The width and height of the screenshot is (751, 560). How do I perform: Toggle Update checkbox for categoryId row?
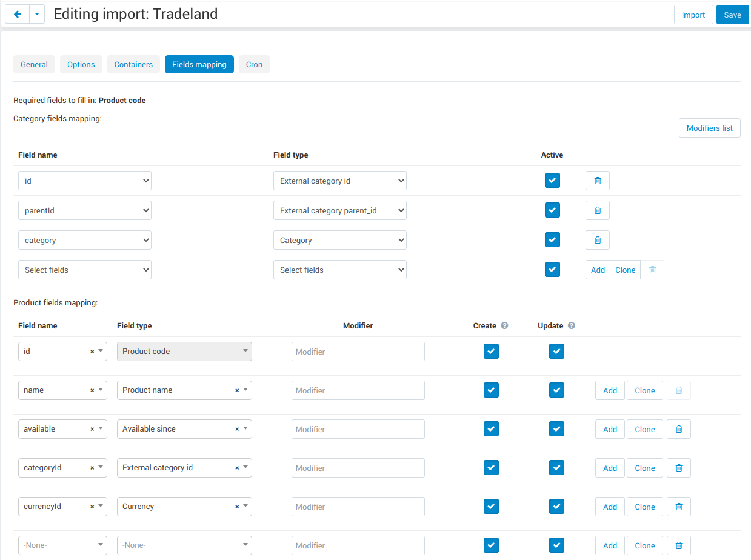point(556,468)
